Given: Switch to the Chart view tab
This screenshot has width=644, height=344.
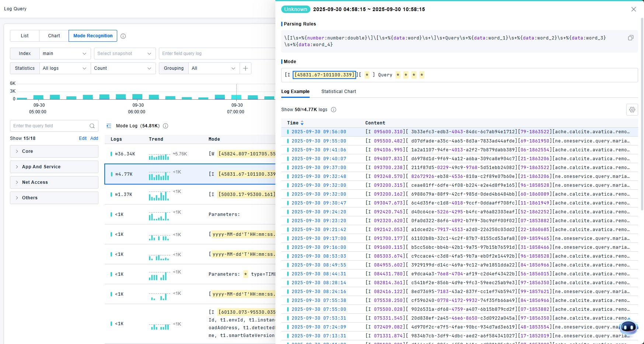Looking at the screenshot, I should 54,36.
